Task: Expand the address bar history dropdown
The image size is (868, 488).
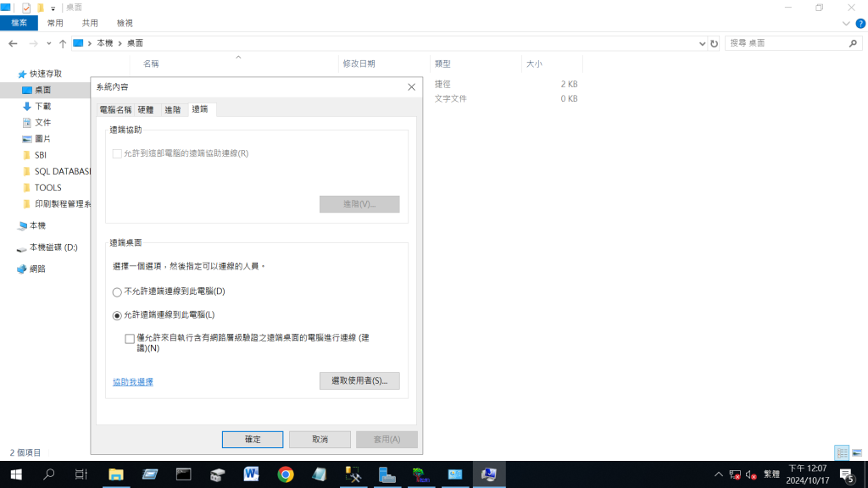Action: click(702, 43)
